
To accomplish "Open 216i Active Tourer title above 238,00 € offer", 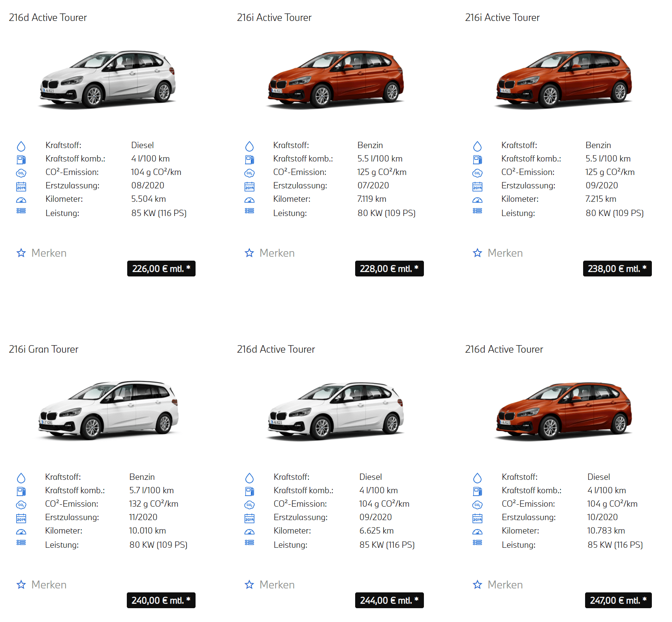I will (502, 17).
